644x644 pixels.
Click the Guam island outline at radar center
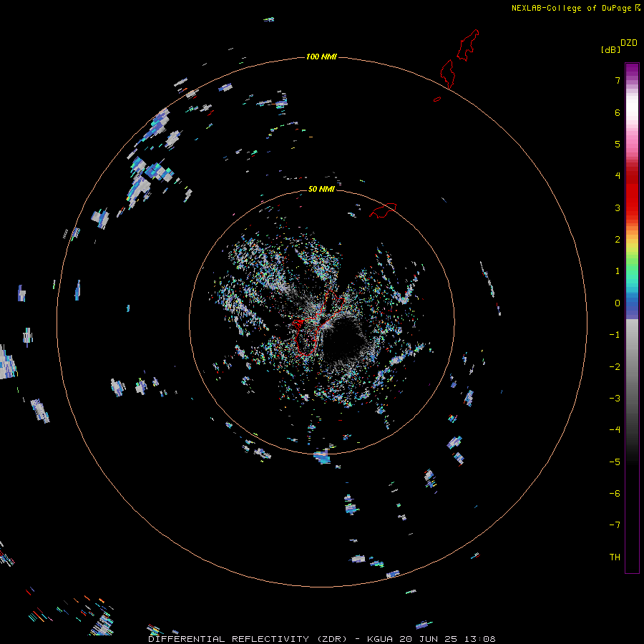[x=317, y=323]
